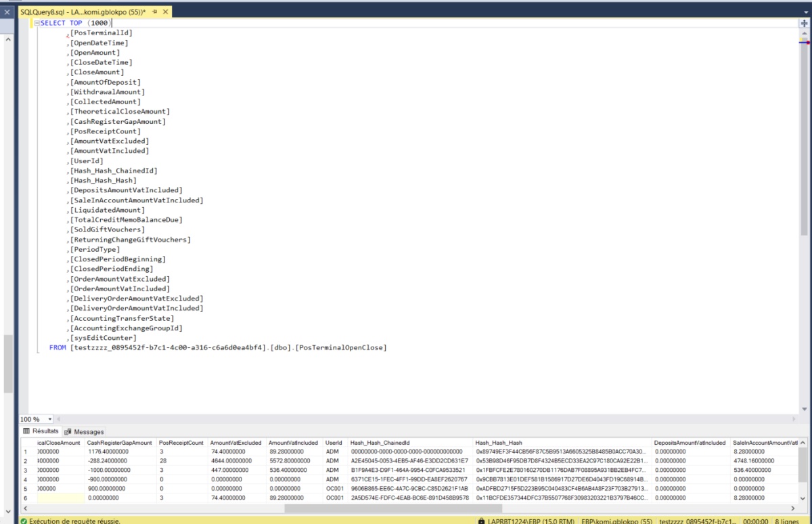Click the LAPRBT1224\EBP server status entry
The image size is (812, 524).
[530, 521]
